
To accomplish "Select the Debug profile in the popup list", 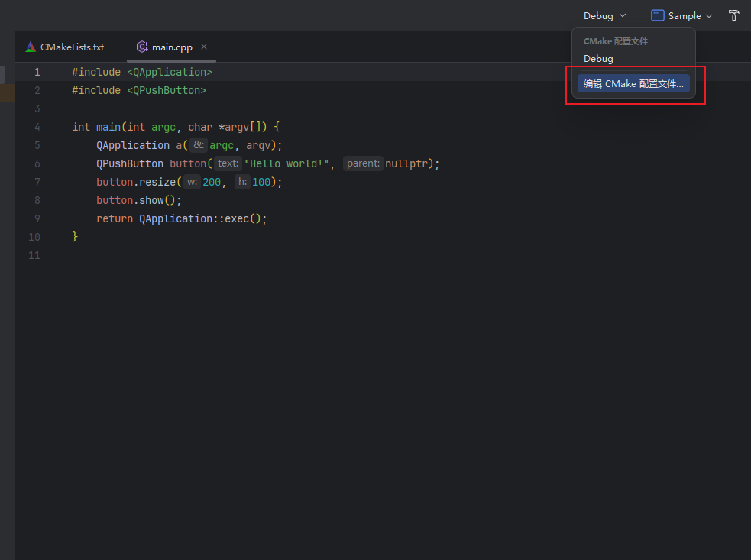I will [599, 58].
